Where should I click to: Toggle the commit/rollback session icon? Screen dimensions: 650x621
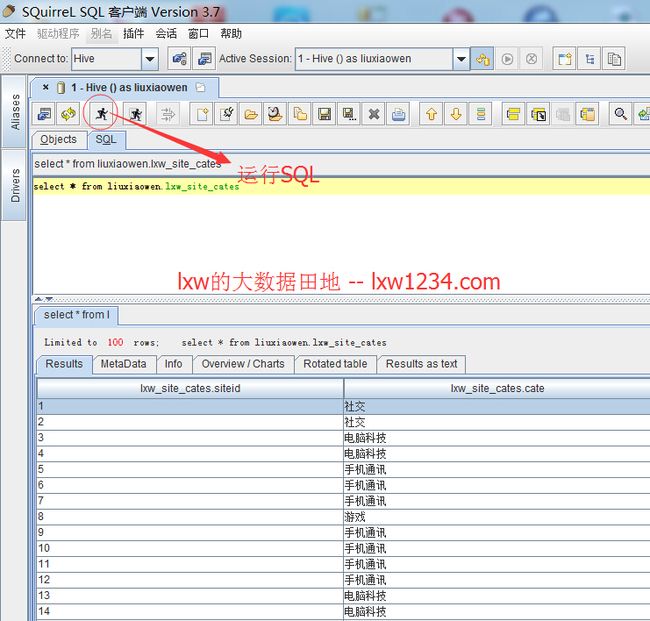coord(482,59)
